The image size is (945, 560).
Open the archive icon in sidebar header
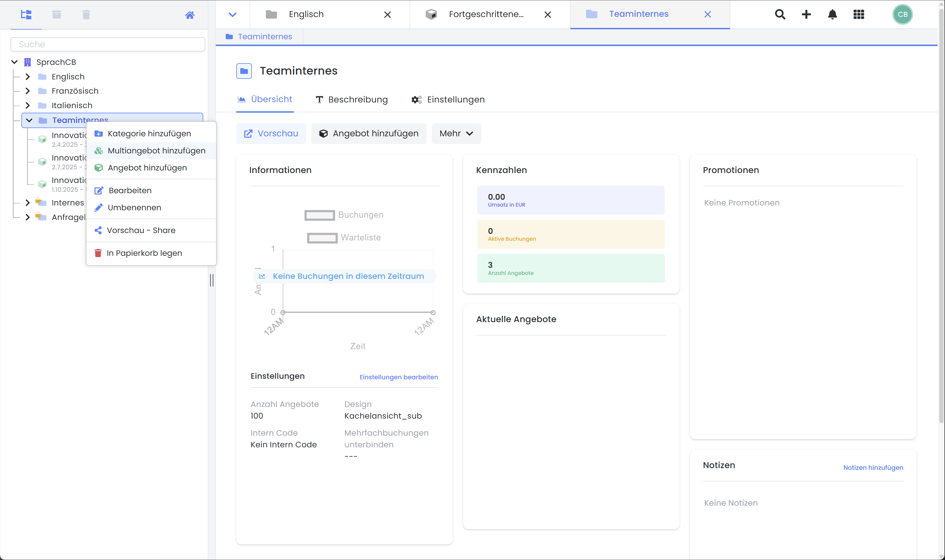[57, 15]
